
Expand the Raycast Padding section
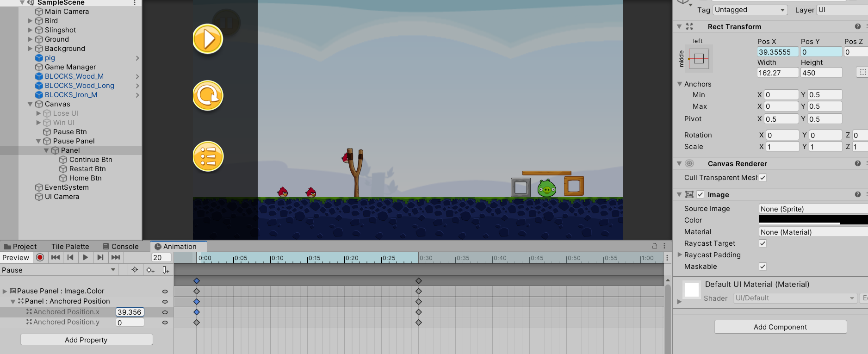(680, 255)
